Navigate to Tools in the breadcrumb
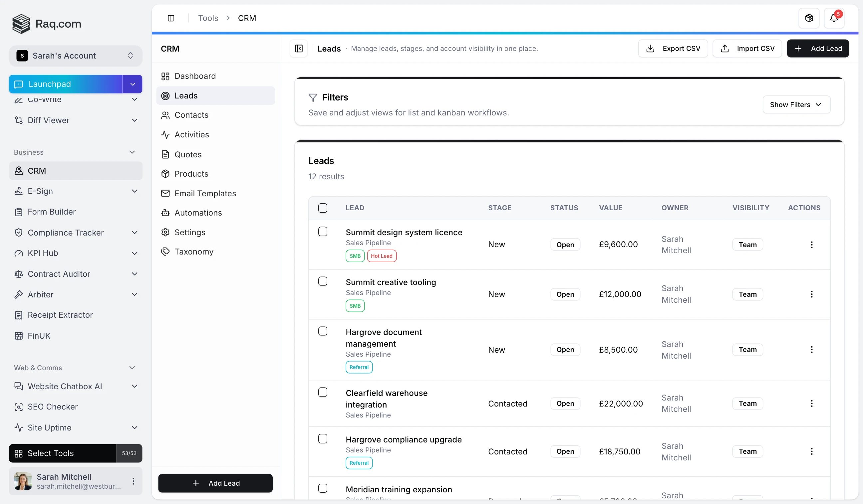This screenshot has width=863, height=504. click(208, 18)
